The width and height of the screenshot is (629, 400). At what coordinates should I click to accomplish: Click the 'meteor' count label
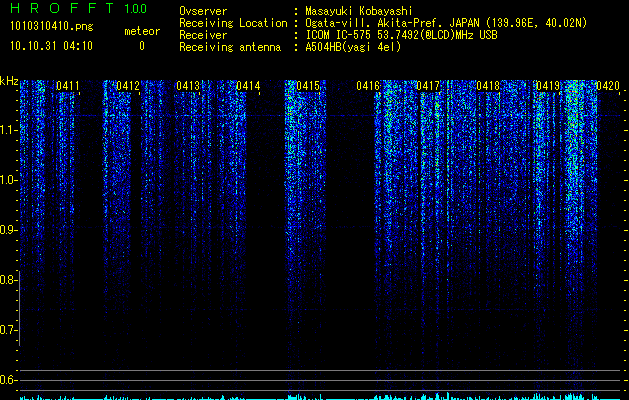click(x=142, y=31)
